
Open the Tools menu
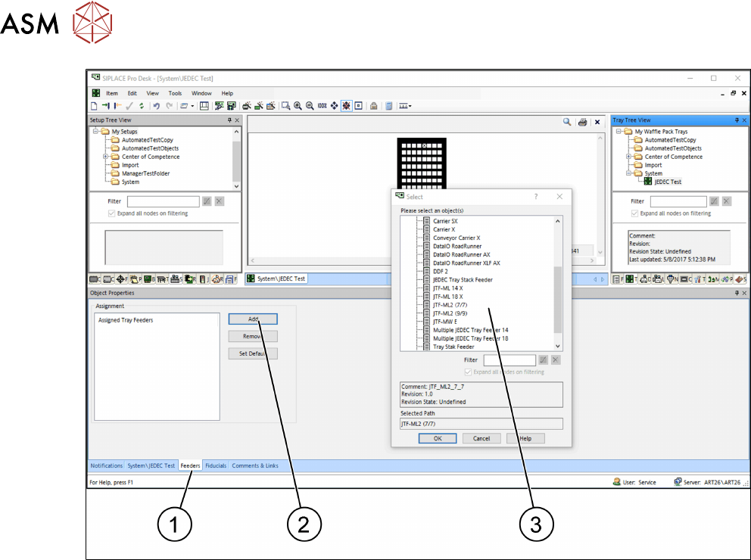click(175, 93)
